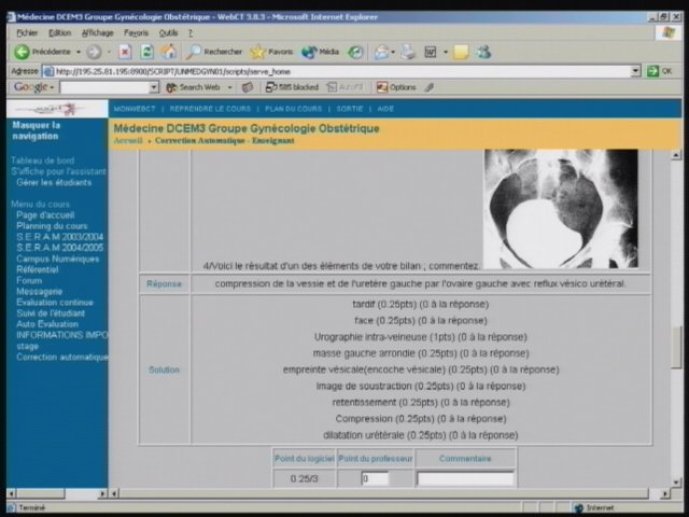This screenshot has width=689, height=517.
Task: Click the Google toolbar highlighter pen icon
Action: coord(430,87)
